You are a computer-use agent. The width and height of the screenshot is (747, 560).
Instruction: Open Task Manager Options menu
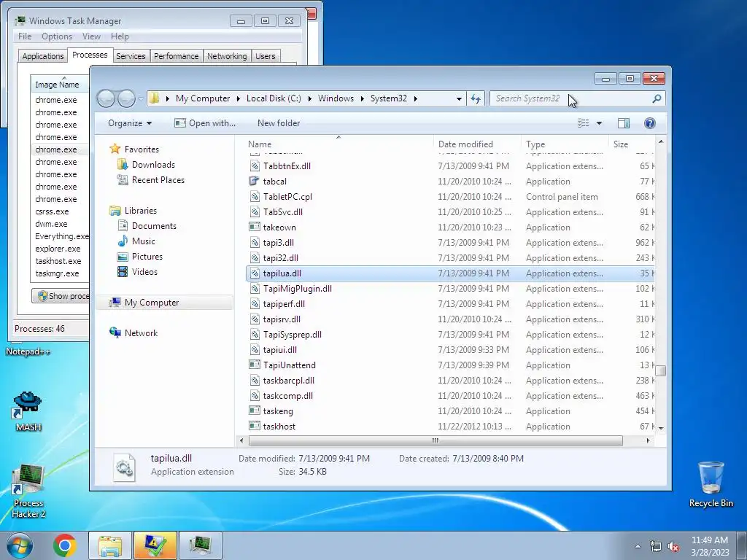click(x=57, y=36)
